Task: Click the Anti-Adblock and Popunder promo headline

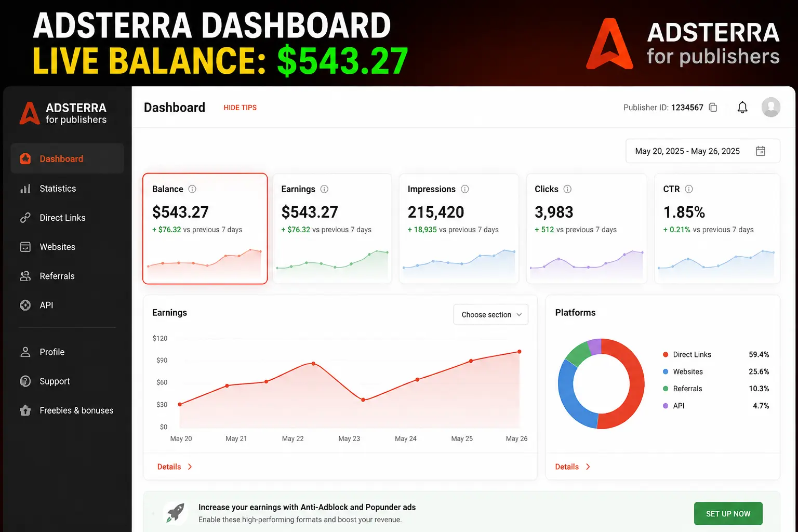Action: (307, 507)
